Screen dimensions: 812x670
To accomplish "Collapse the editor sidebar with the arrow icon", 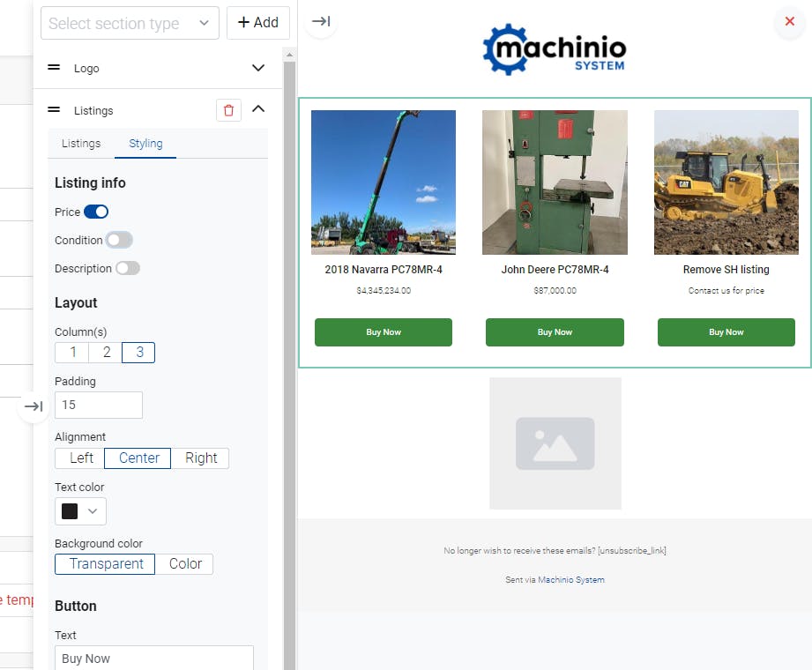I will click(x=34, y=406).
